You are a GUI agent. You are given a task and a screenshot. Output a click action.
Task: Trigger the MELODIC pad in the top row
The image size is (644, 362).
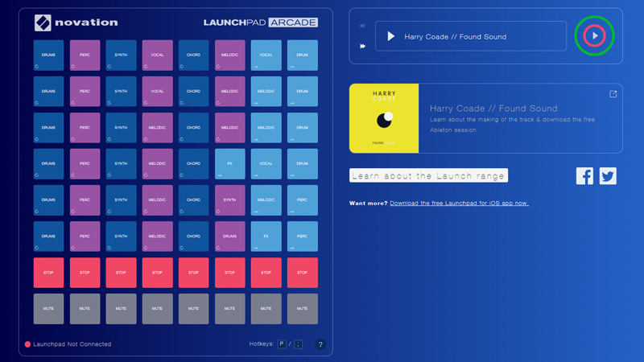pos(230,55)
